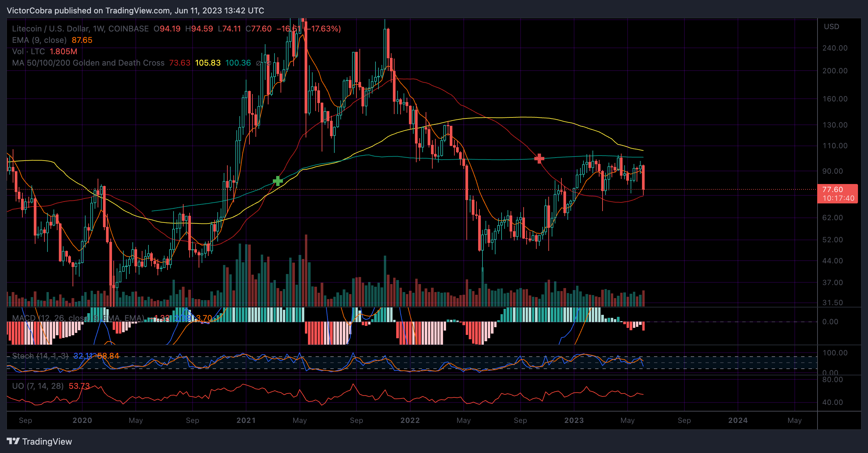
Task: Click the high value H94.59
Action: point(199,29)
